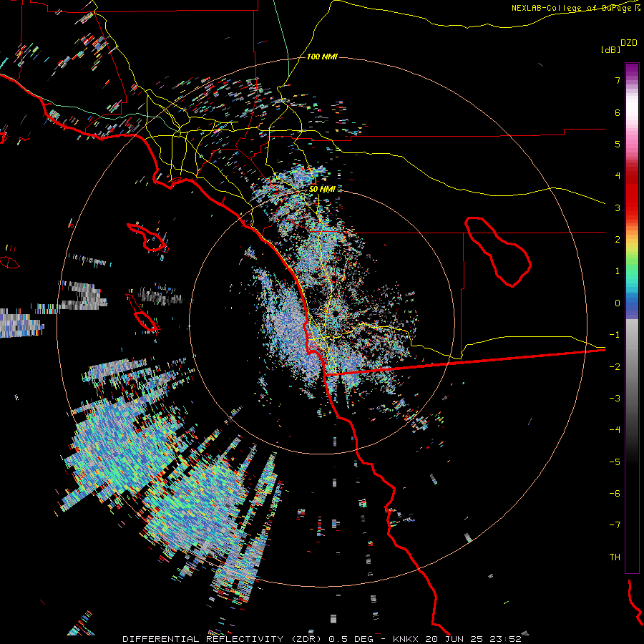Click the -3 dB scale label
Screen dimensions: 644x644
(615, 399)
